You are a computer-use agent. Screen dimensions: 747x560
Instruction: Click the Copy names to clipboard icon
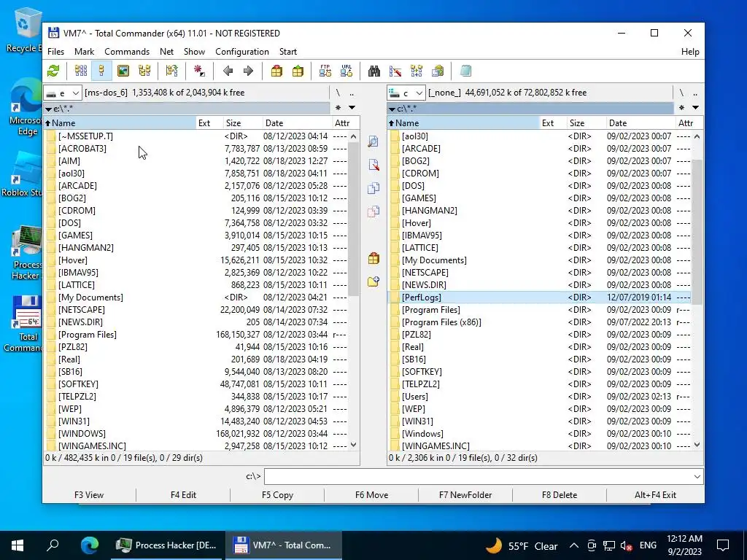[x=438, y=71]
